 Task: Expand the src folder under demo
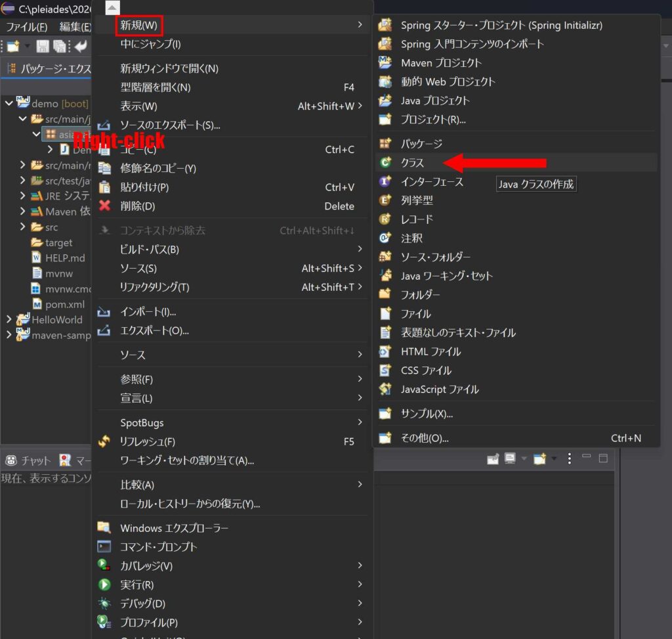[x=23, y=227]
